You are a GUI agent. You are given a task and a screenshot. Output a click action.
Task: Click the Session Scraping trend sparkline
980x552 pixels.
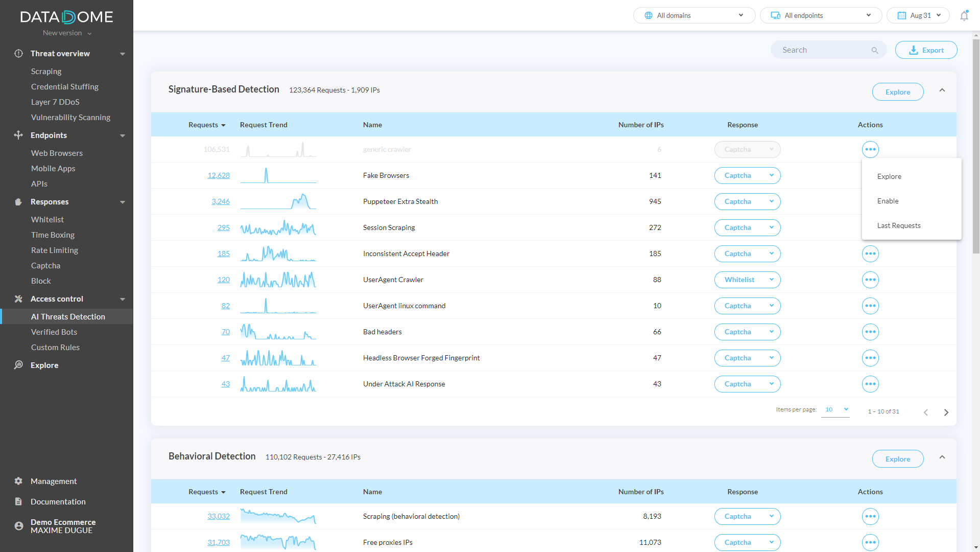278,227
